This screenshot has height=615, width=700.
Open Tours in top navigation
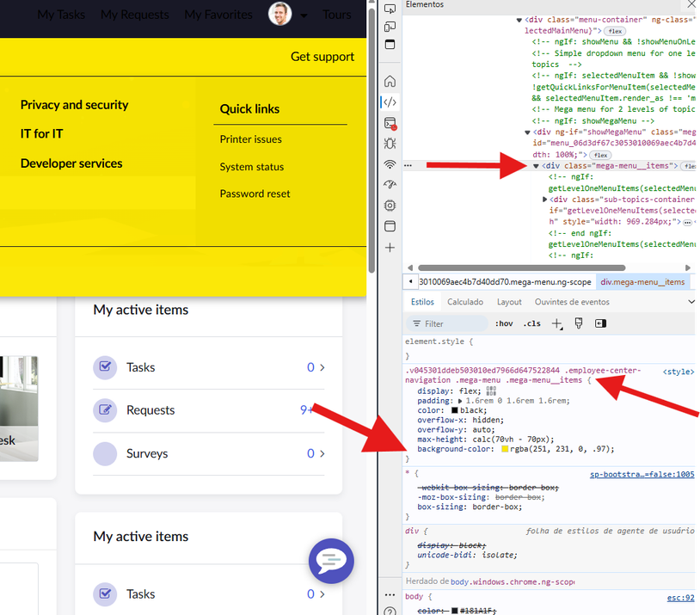coord(337,15)
